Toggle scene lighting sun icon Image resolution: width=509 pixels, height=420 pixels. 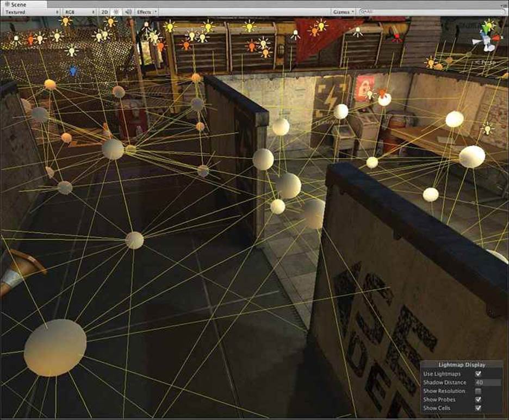116,12
